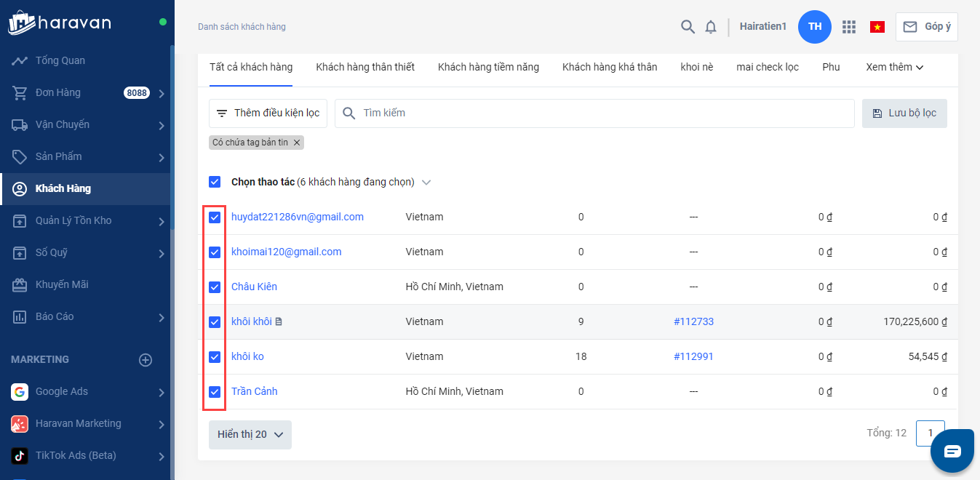This screenshot has height=480, width=980.
Task: Click the search magnifier icon in header
Action: point(688,27)
